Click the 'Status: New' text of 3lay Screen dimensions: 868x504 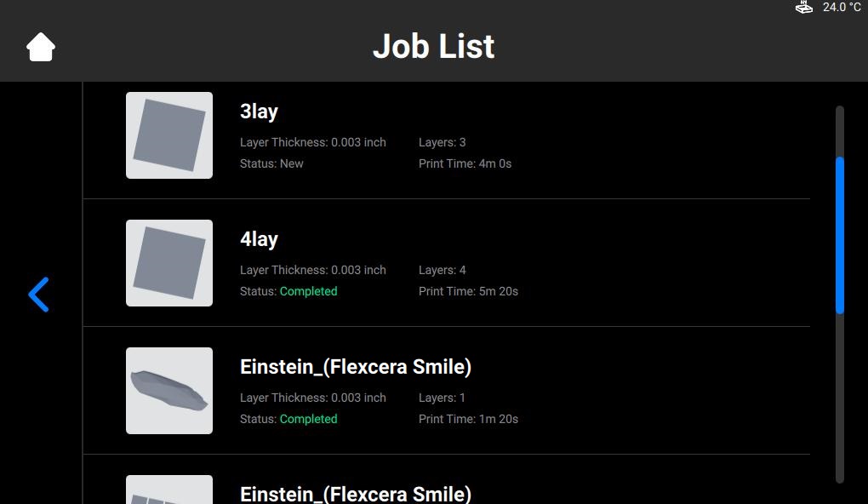tap(271, 163)
